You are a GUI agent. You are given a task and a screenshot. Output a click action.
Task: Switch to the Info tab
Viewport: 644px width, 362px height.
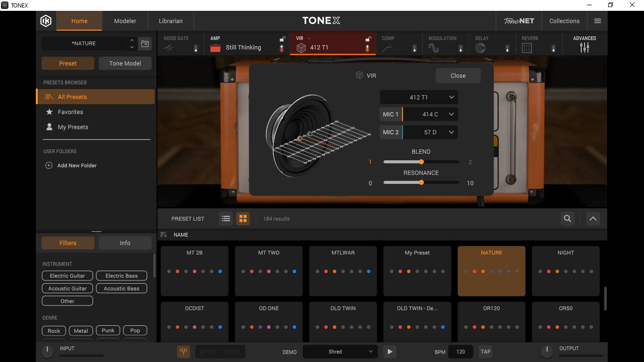[125, 243]
